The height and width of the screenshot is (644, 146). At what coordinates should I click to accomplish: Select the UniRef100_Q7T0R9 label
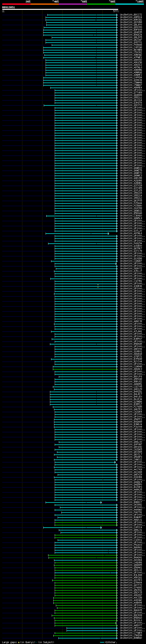click(131, 93)
